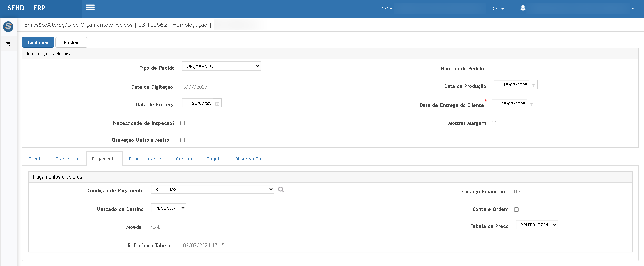Click the Confirmar button
This screenshot has width=644, height=266.
pyautogui.click(x=38, y=42)
